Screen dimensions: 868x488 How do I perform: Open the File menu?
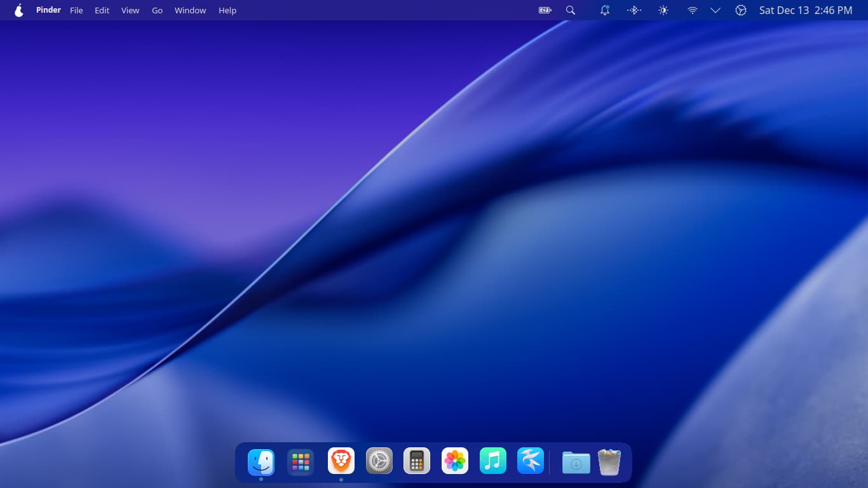click(76, 10)
